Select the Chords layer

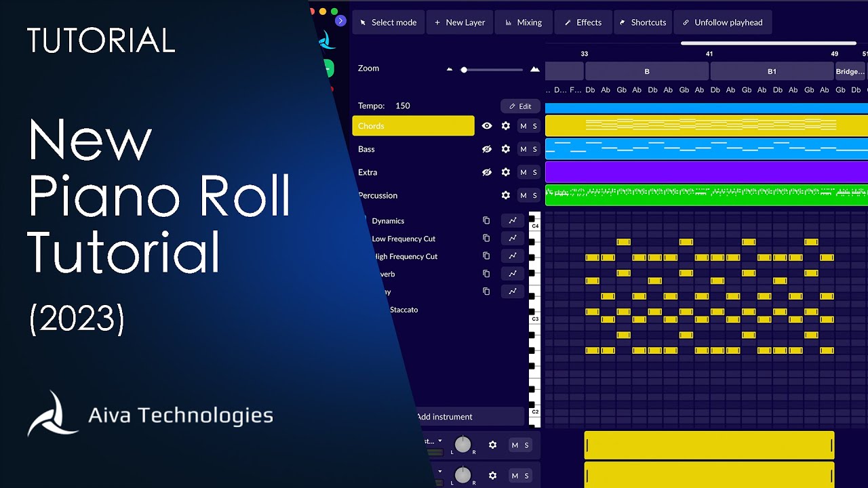pos(413,126)
